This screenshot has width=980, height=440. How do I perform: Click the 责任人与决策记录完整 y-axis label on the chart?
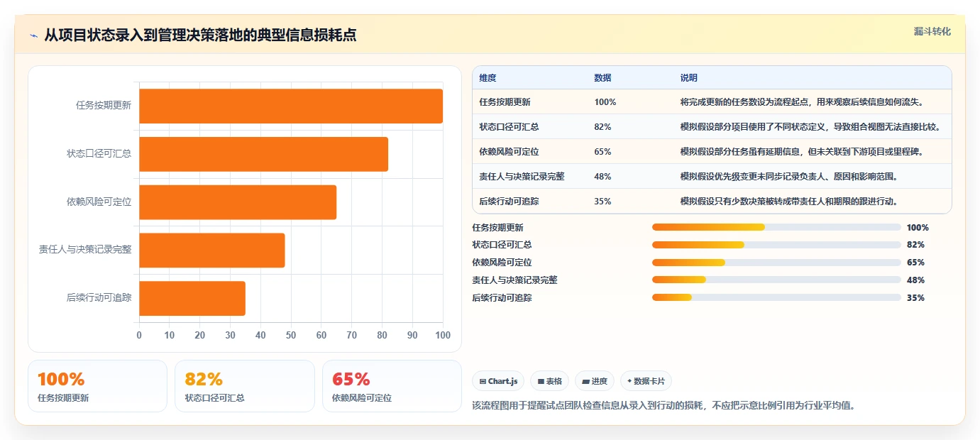[85, 250]
